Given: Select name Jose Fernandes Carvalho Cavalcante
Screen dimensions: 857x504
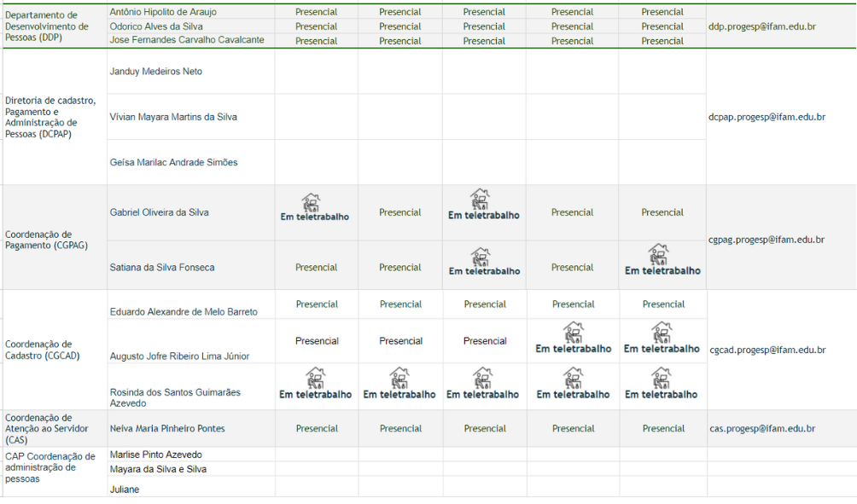Looking at the screenshot, I should [x=187, y=40].
